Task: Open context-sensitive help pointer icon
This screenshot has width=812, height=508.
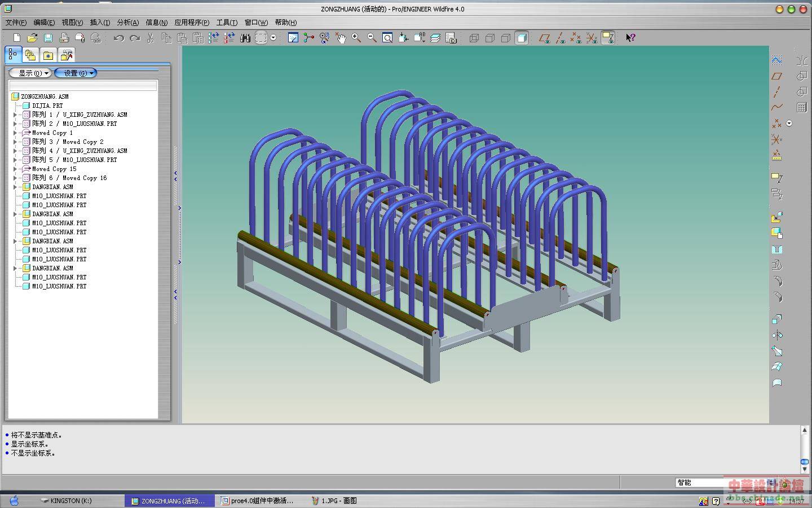Action: [x=630, y=38]
